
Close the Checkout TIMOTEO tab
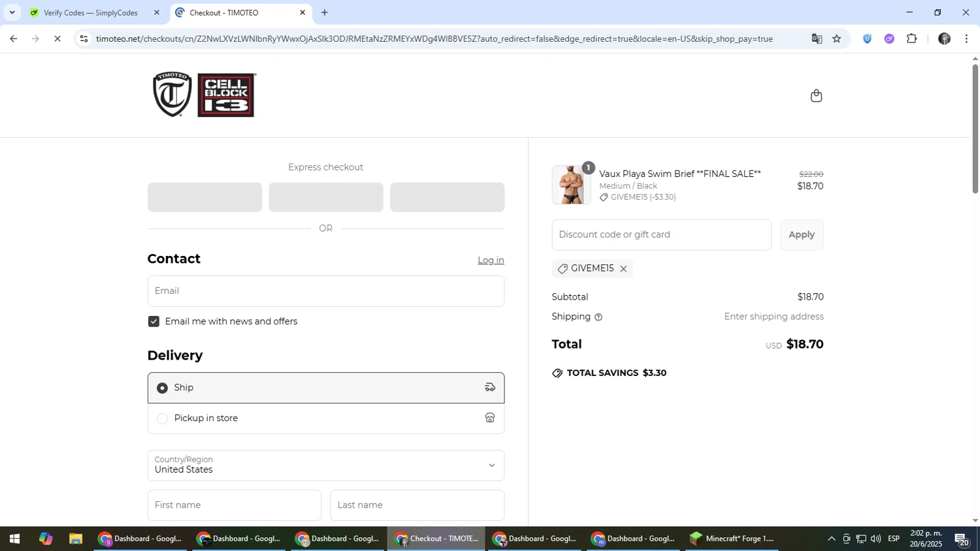302,12
